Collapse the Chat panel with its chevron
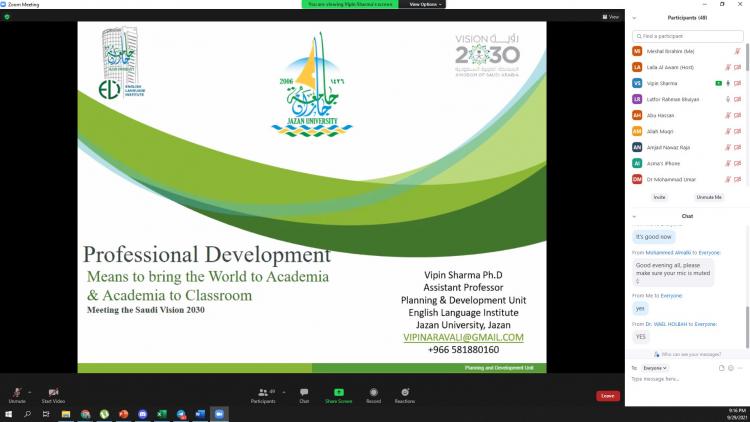The image size is (750, 422). coord(634,216)
